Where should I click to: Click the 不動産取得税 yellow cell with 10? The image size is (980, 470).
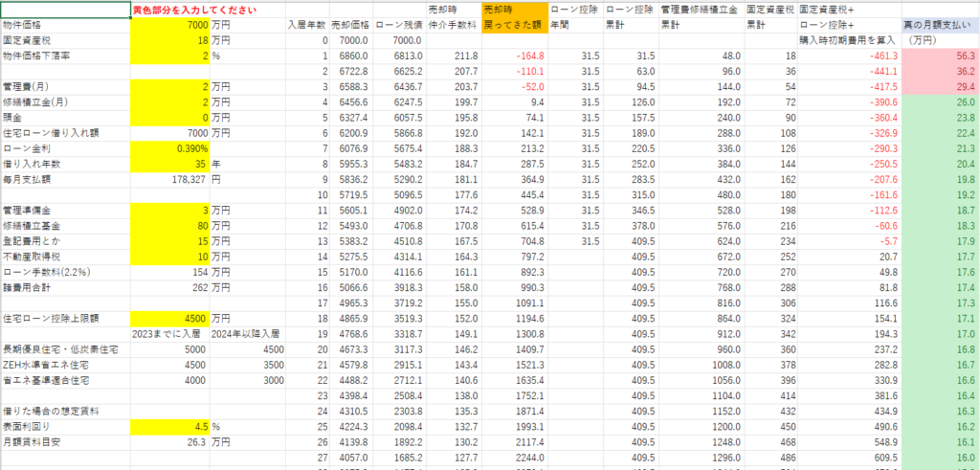pyautogui.click(x=170, y=257)
